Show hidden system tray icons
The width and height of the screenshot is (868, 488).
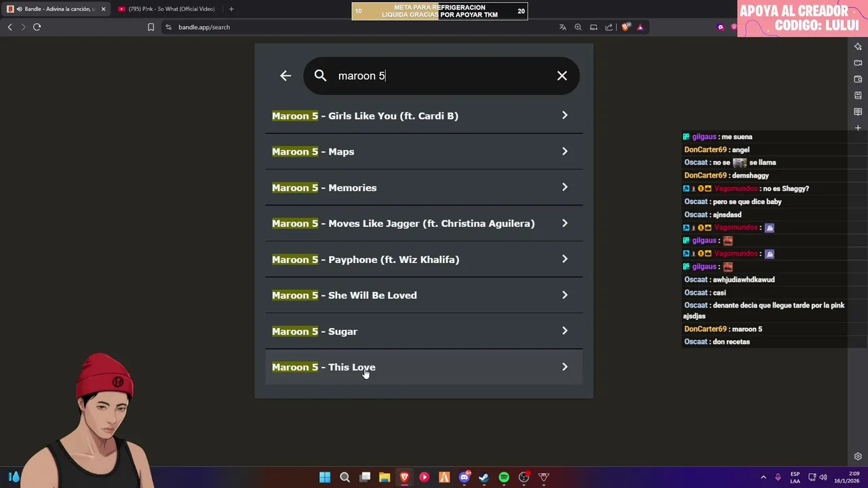(763, 477)
